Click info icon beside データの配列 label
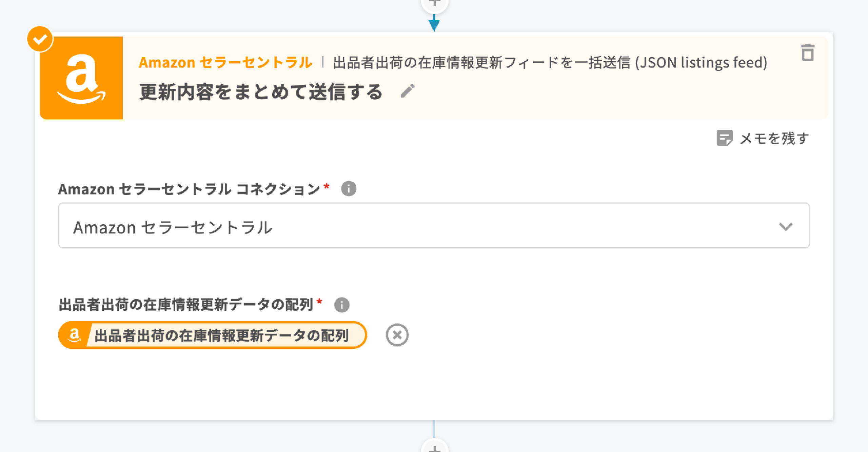 pyautogui.click(x=341, y=305)
